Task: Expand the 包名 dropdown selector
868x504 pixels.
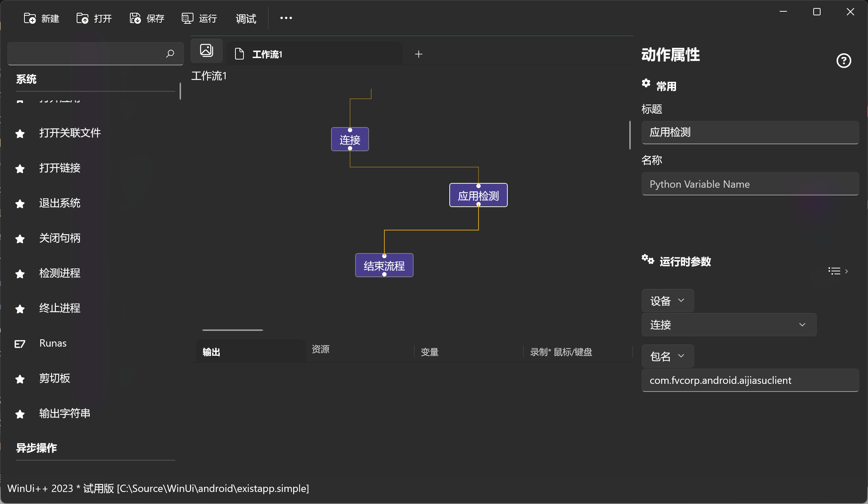Action: 667,356
